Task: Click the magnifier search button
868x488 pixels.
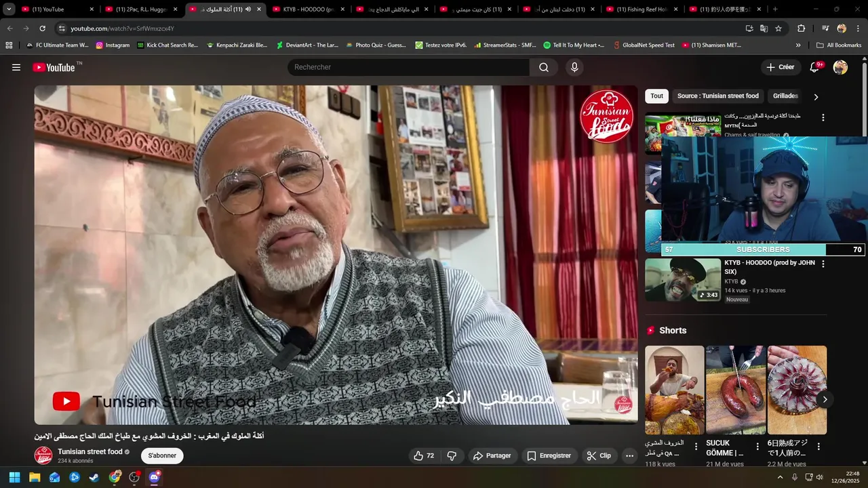Action: coord(544,67)
